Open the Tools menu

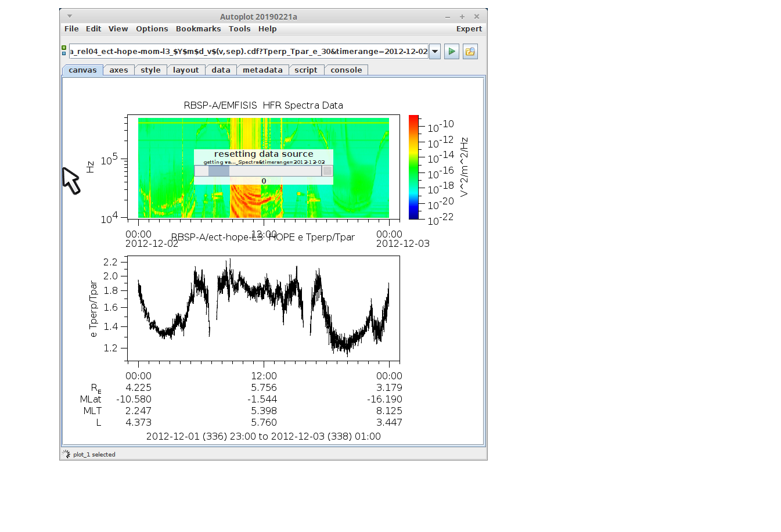click(x=239, y=29)
